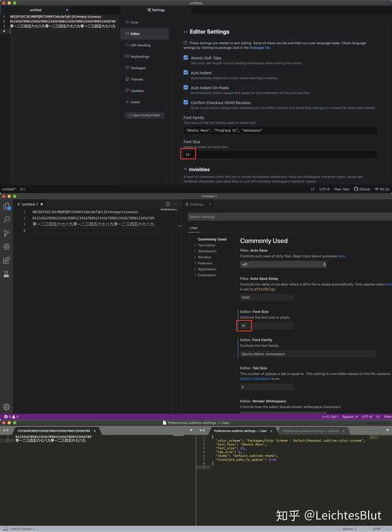This screenshot has height=532, width=392.
Task: Click the VS Code Tab Size field
Action: pos(267,387)
